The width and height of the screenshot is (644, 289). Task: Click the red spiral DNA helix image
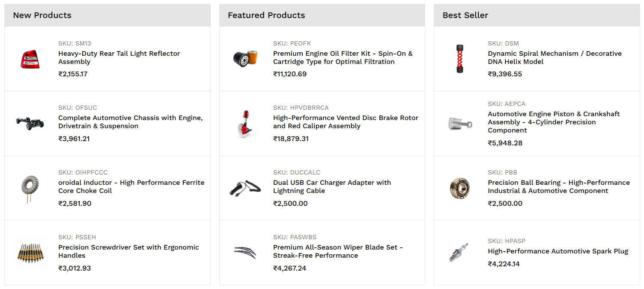click(460, 59)
